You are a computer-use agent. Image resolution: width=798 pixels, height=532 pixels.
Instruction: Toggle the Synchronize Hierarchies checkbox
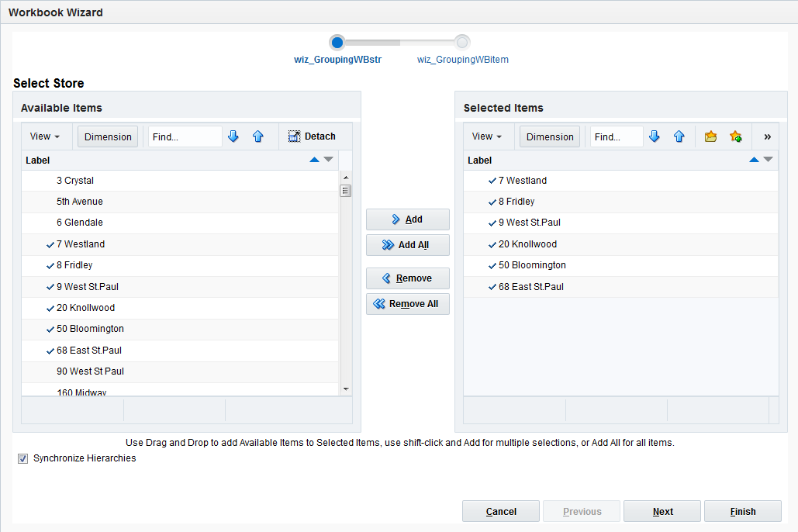(x=23, y=458)
